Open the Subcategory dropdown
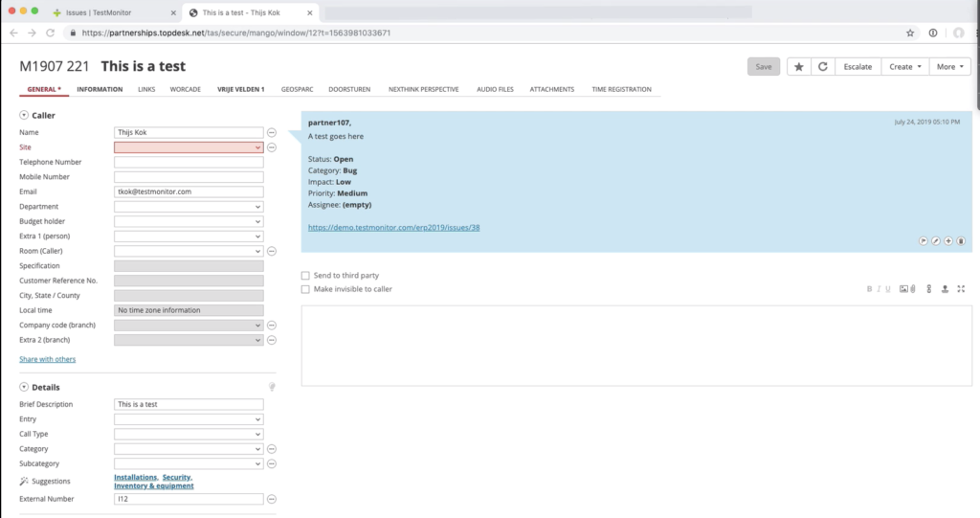 tap(189, 464)
